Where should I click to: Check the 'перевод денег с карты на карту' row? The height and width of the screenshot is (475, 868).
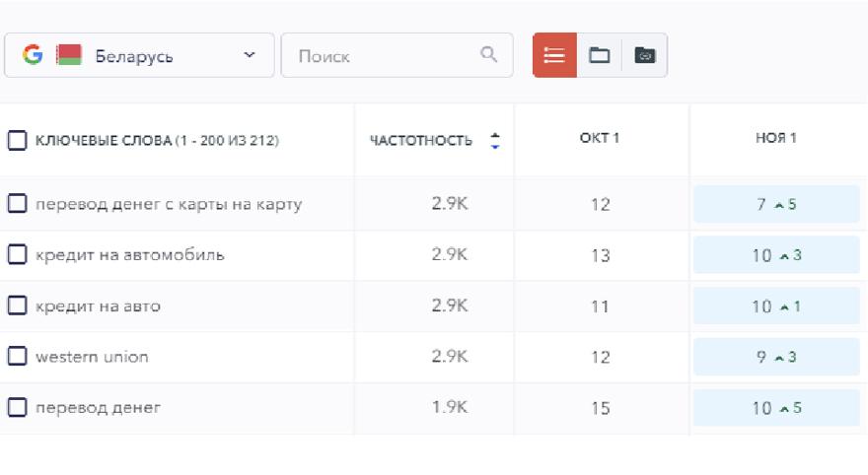[x=17, y=204]
